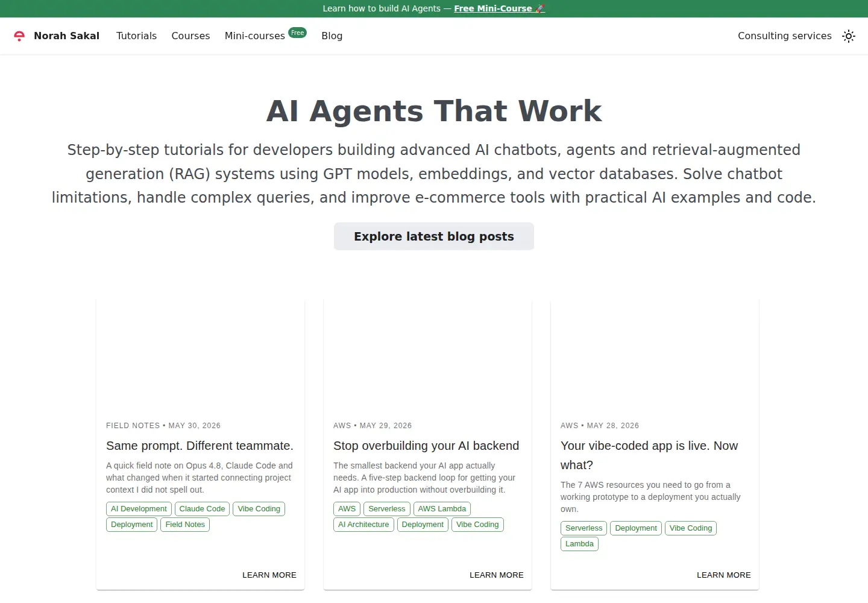The width and height of the screenshot is (868, 603).
Task: Click the red Norah Sakal logo icon
Action: click(x=19, y=36)
